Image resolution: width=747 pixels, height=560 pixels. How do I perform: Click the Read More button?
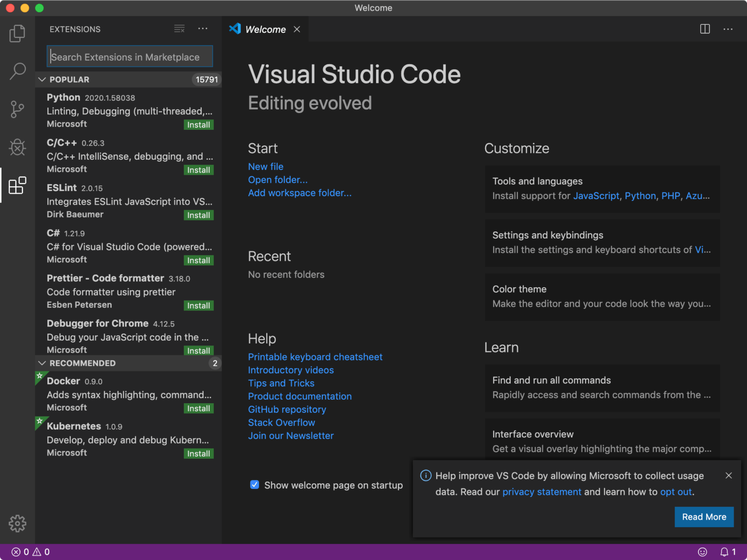(x=704, y=517)
